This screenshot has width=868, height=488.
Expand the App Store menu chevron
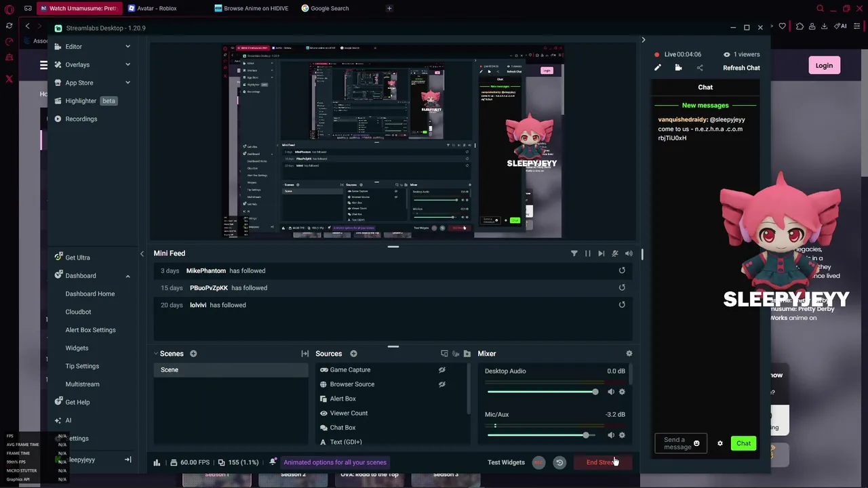click(127, 83)
